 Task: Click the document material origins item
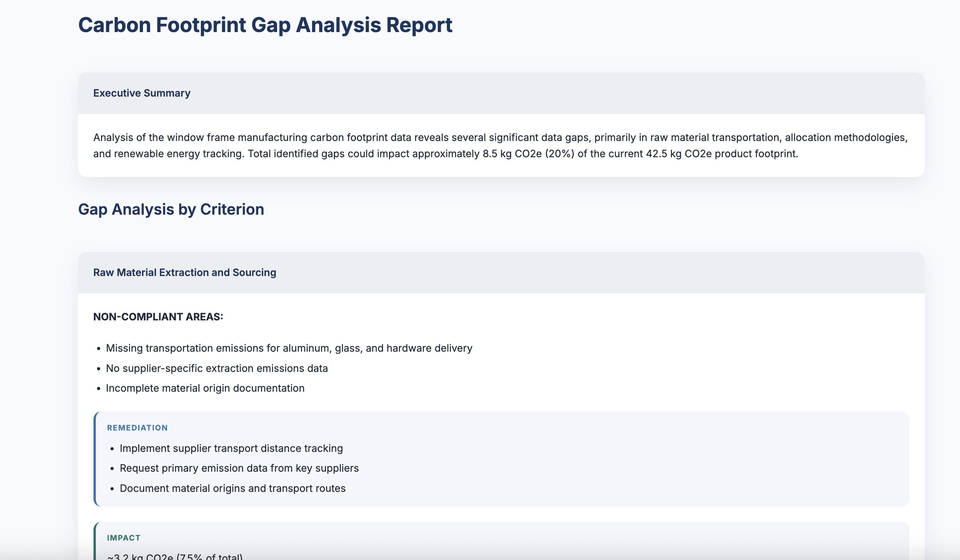coord(232,488)
